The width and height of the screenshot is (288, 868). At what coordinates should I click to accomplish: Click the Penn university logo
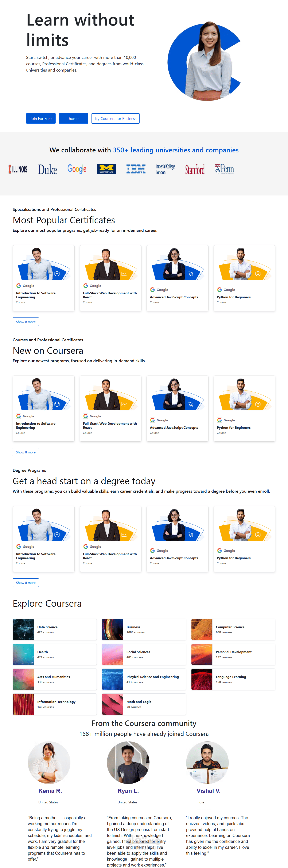tap(224, 169)
